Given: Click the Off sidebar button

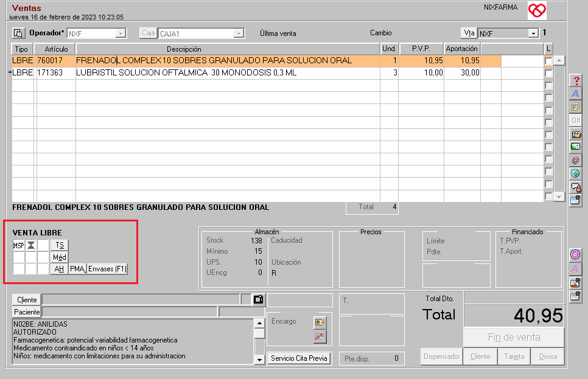Looking at the screenshot, I should [576, 120].
